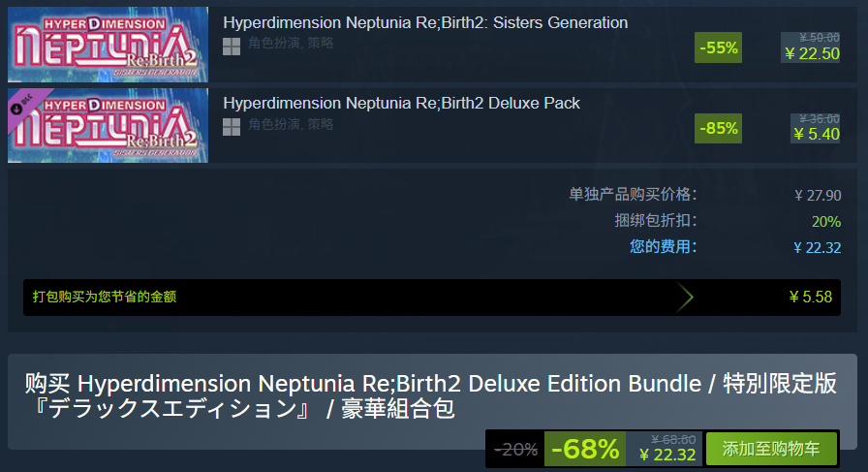The image size is (868, 472).
Task: Click the ¥22.50 discounted price
Action: click(x=812, y=53)
